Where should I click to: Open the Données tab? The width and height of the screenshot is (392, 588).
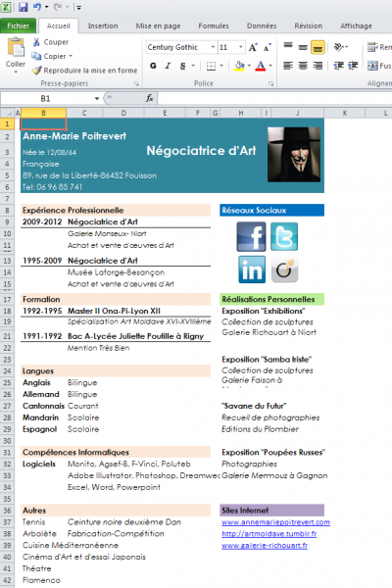tap(262, 25)
